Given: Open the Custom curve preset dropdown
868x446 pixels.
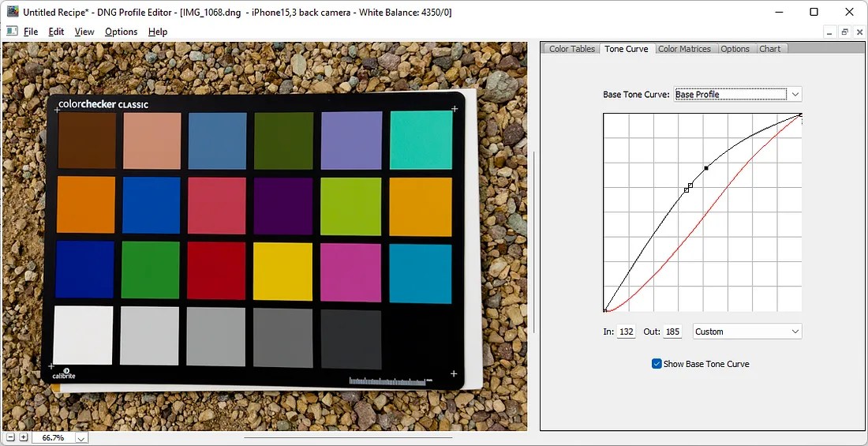Looking at the screenshot, I should point(795,332).
